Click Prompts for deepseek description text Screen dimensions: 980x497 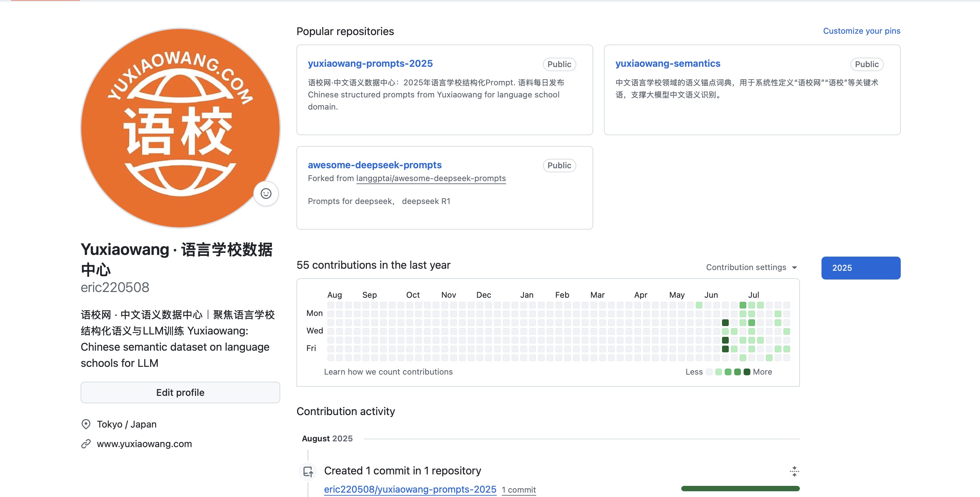tap(379, 201)
